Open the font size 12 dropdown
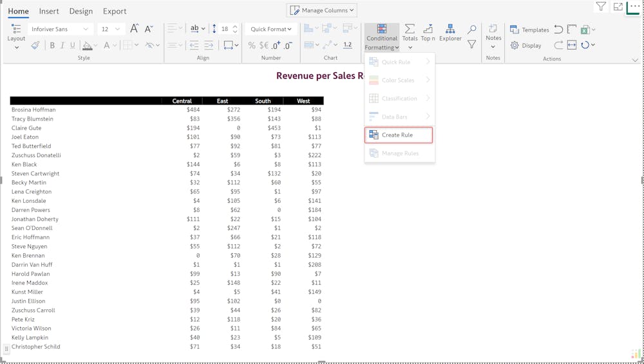Screen dimensions: 644x364 click(110, 29)
